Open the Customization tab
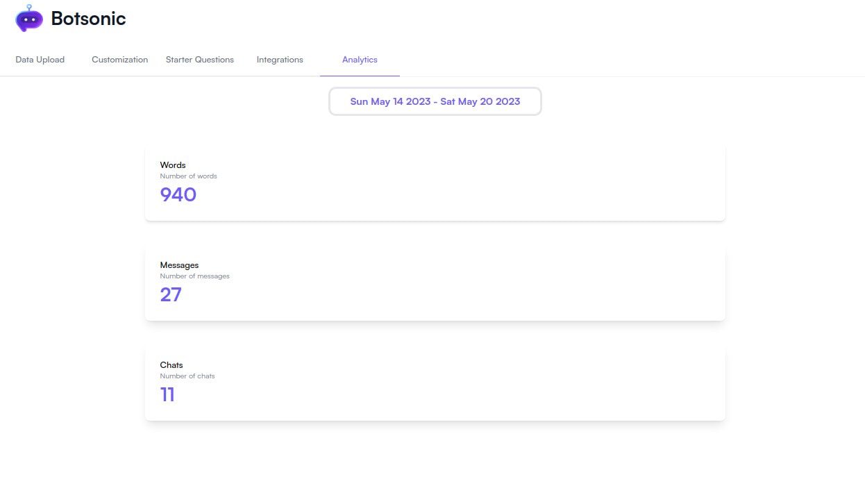The image size is (865, 504). point(119,60)
